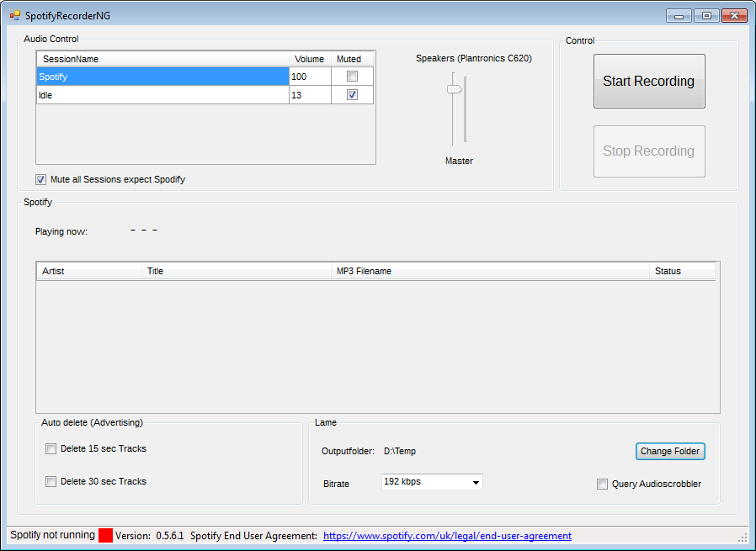Viewport: 756px width, 551px height.
Task: Maximize the SpotifyRecorderNG window
Action: [706, 16]
